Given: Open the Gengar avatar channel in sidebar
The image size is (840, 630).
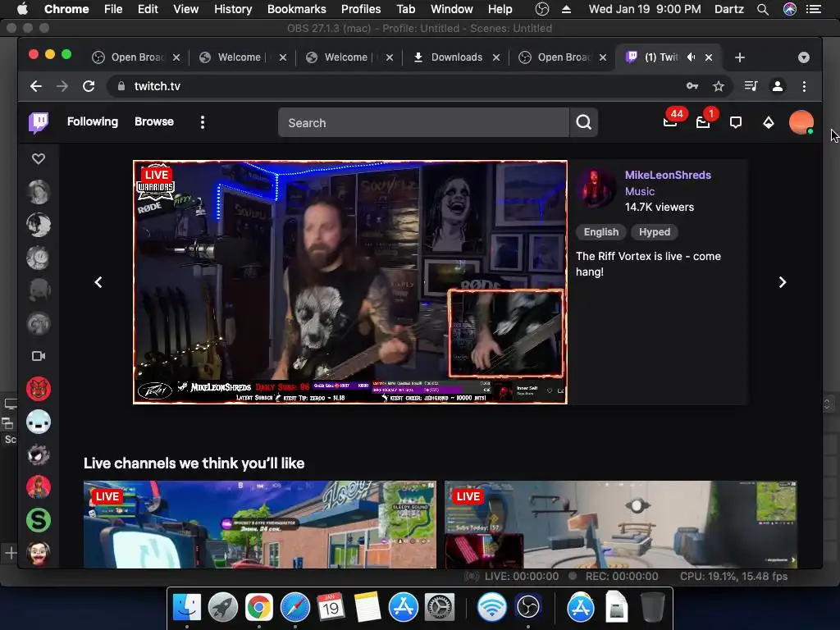Looking at the screenshot, I should 39,454.
